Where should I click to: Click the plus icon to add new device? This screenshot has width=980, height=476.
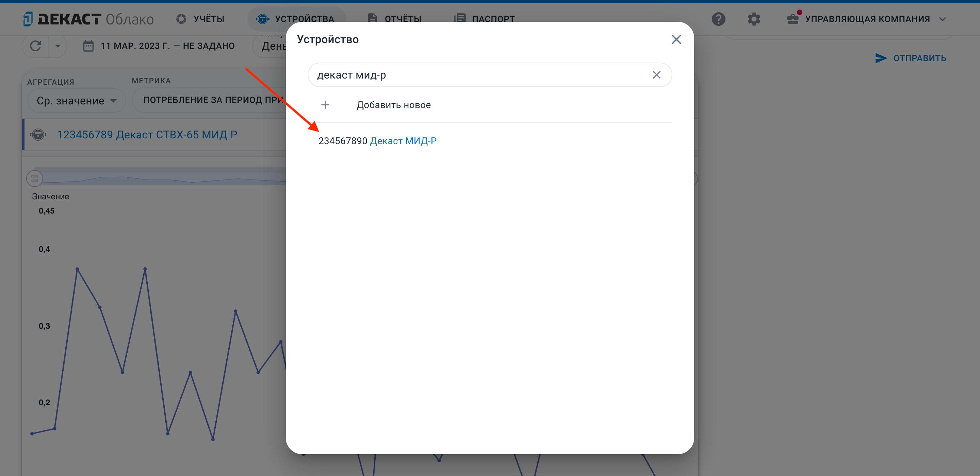(325, 105)
